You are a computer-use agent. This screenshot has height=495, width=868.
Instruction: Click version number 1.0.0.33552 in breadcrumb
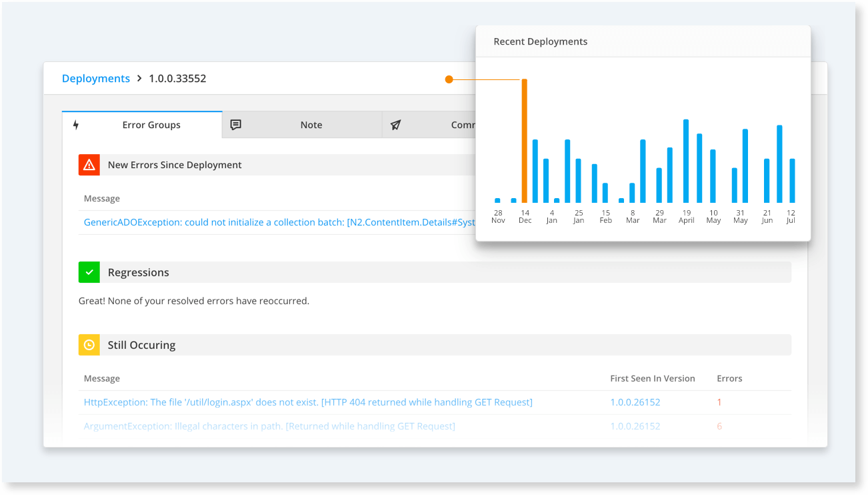pos(177,79)
